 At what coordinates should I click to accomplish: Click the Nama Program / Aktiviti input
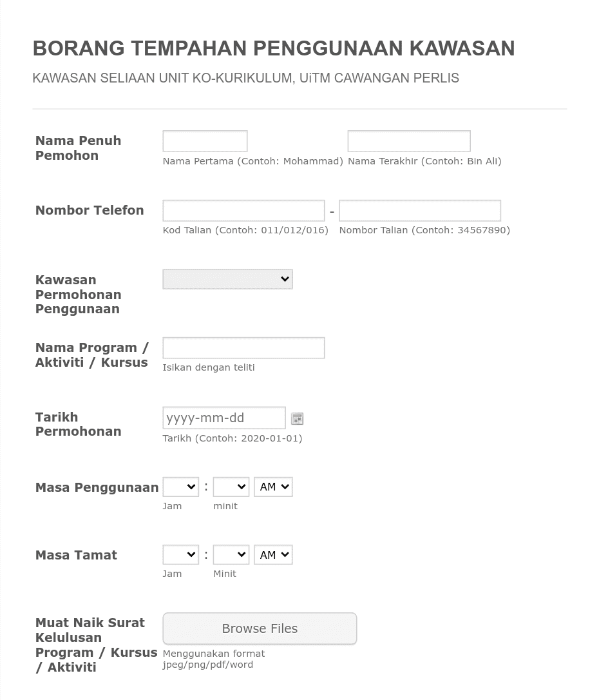click(x=243, y=347)
